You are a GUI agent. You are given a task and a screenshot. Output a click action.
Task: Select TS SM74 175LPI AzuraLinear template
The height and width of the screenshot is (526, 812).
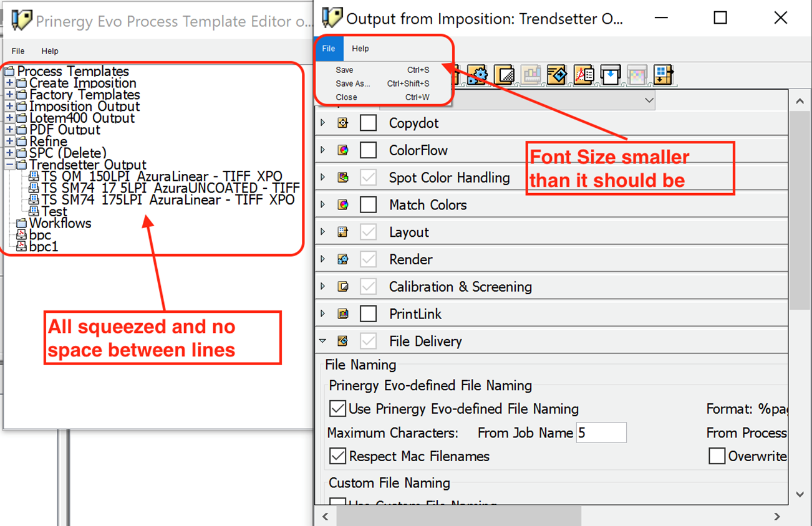[x=168, y=200]
